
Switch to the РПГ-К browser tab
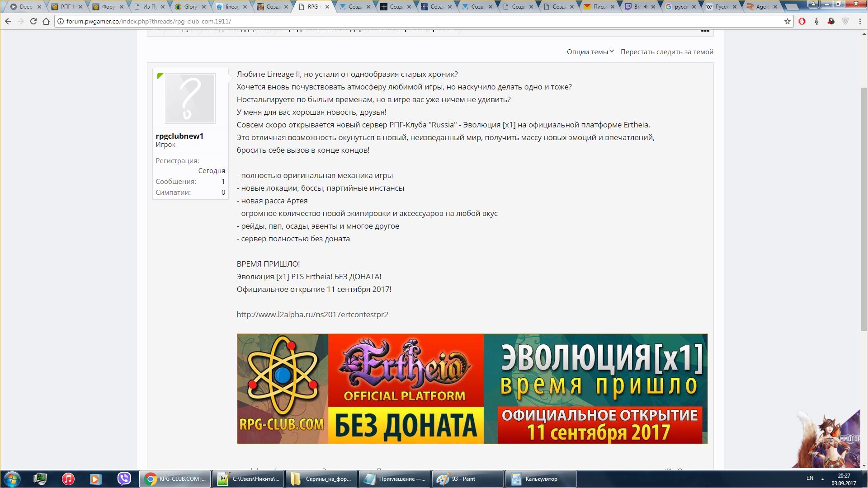(66, 7)
